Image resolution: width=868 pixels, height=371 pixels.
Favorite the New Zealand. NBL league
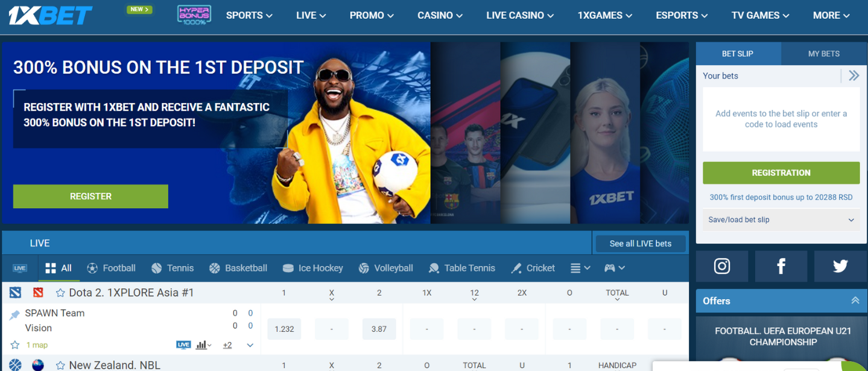coord(60,365)
